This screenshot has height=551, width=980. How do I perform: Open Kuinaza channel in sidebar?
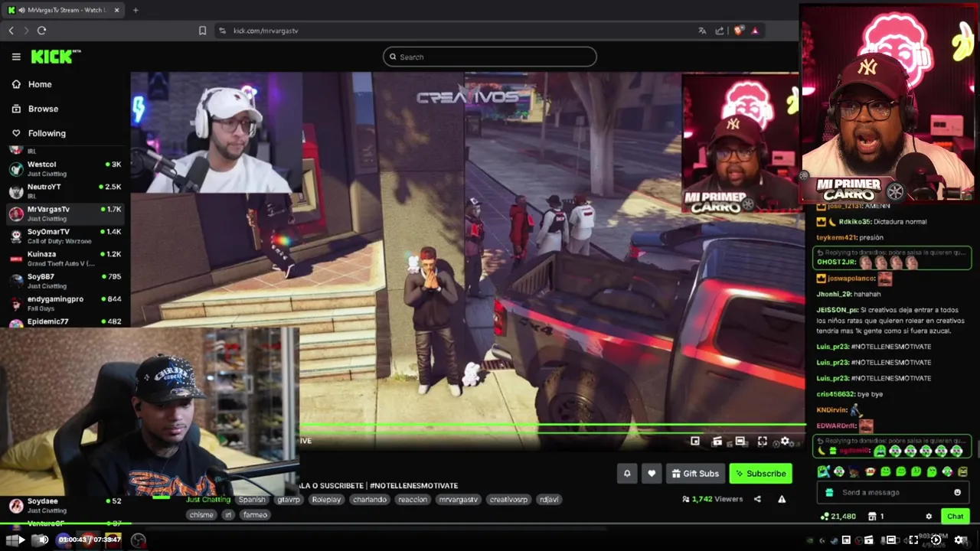(x=64, y=258)
